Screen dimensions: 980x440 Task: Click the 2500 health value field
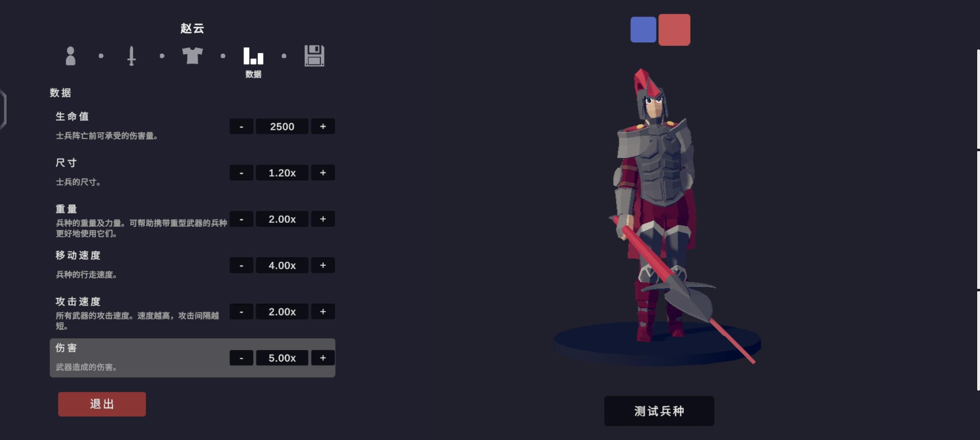tap(282, 126)
